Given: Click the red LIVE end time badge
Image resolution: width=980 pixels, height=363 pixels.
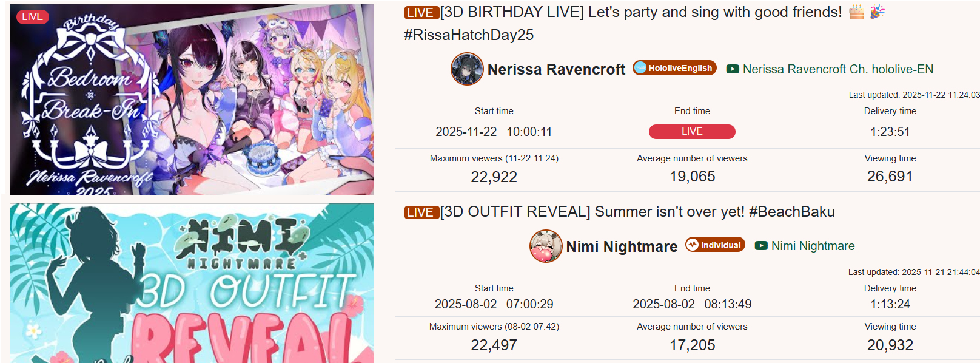Looking at the screenshot, I should (692, 132).
